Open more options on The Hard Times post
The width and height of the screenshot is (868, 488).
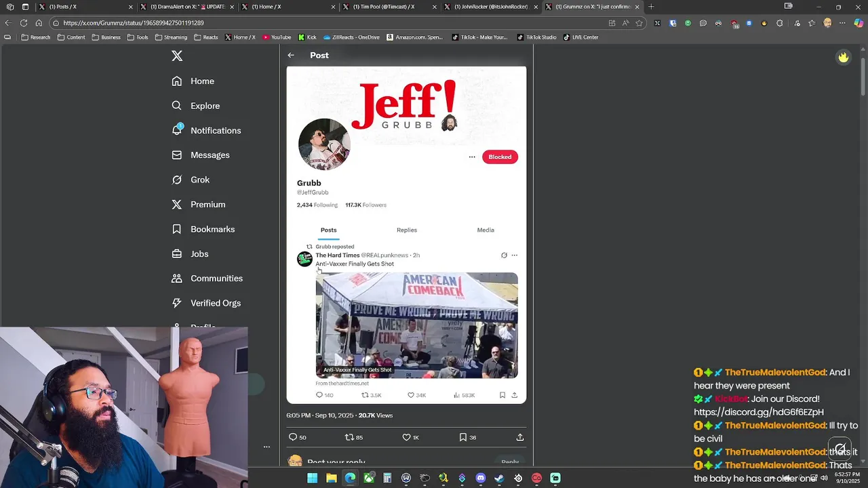point(515,256)
